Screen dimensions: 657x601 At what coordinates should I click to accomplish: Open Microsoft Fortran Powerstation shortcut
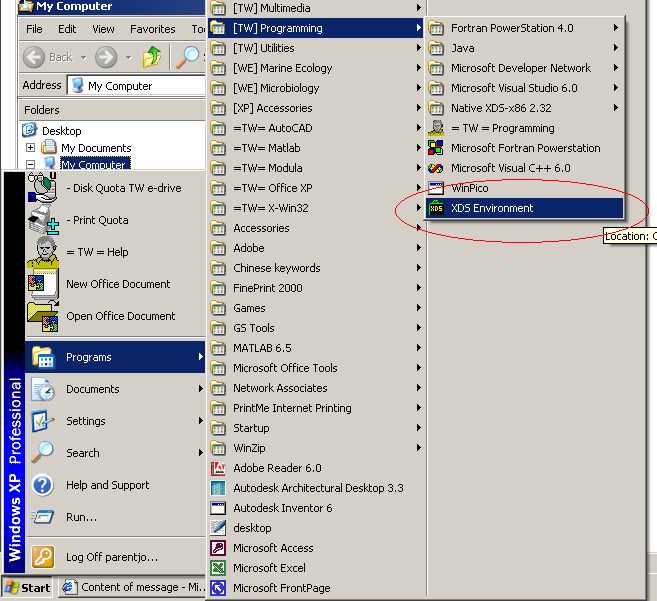pyautogui.click(x=525, y=148)
